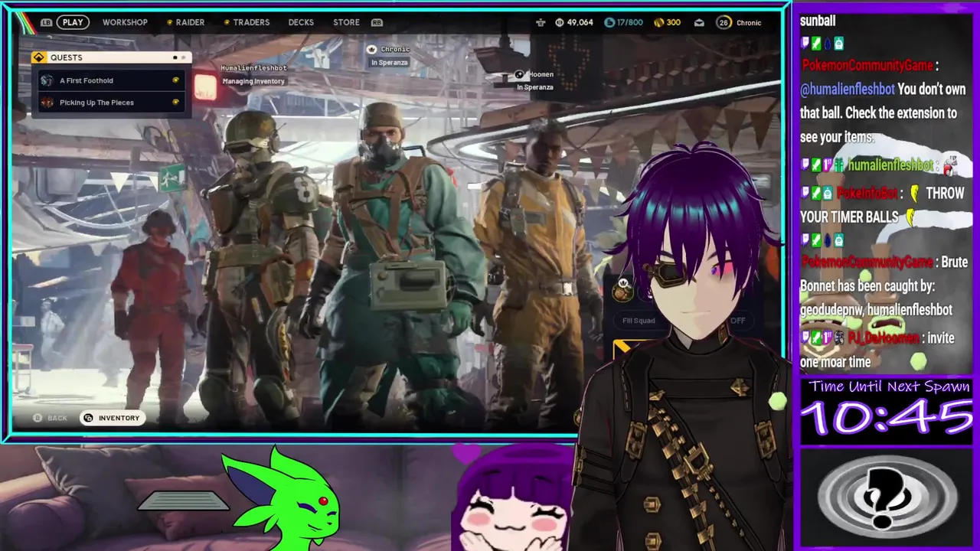Open the INVENTORY button
980x551 pixels.
[112, 418]
